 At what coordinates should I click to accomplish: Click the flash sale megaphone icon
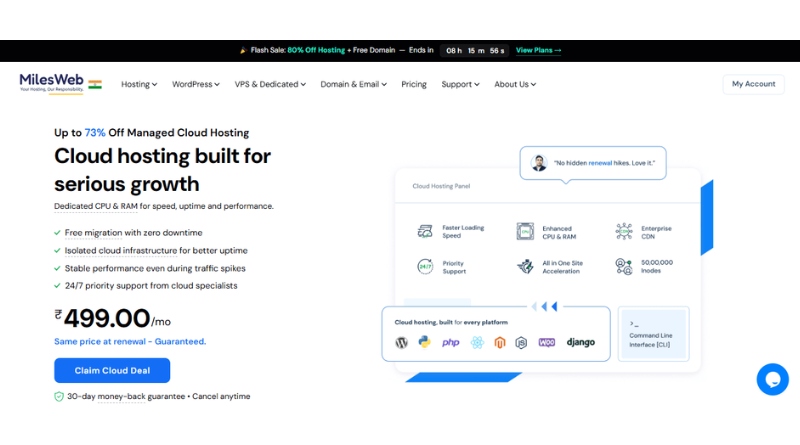(x=243, y=50)
